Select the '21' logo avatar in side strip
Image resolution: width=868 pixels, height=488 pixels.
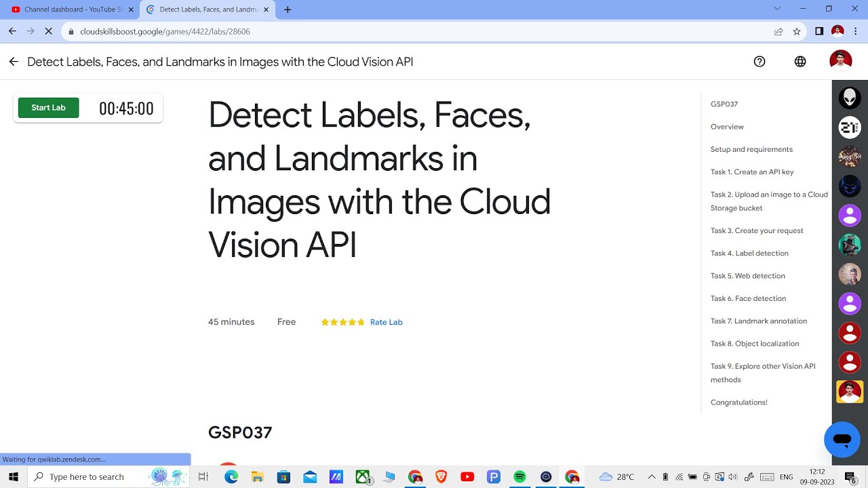click(x=850, y=127)
